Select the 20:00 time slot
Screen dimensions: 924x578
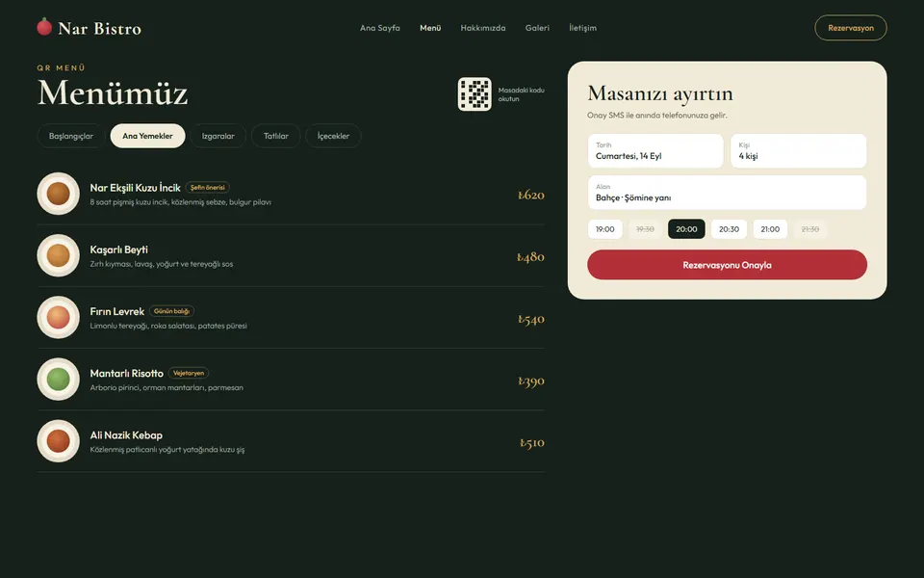[x=686, y=229]
